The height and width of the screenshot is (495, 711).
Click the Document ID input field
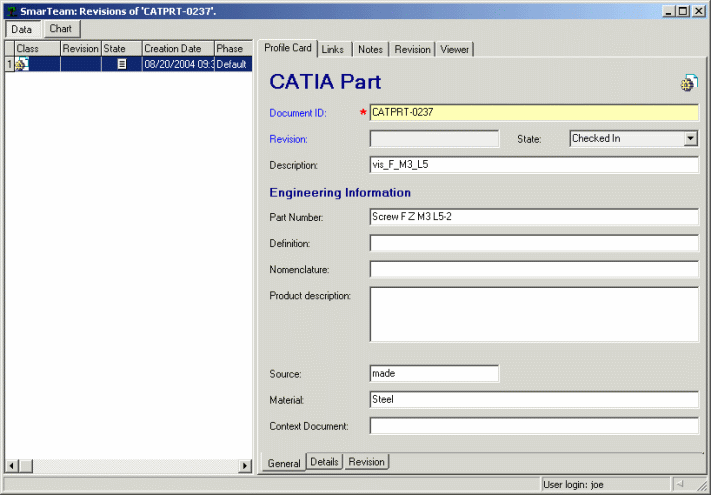tap(533, 113)
